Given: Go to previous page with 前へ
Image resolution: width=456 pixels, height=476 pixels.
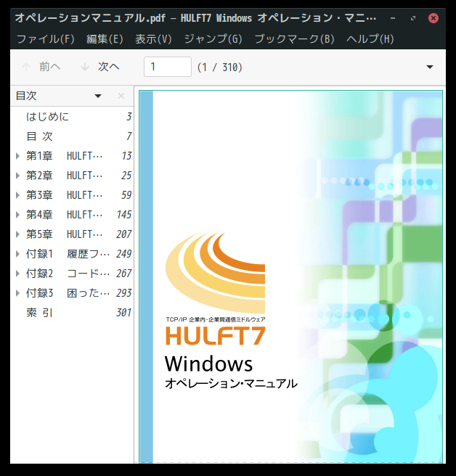Looking at the screenshot, I should (x=41, y=67).
